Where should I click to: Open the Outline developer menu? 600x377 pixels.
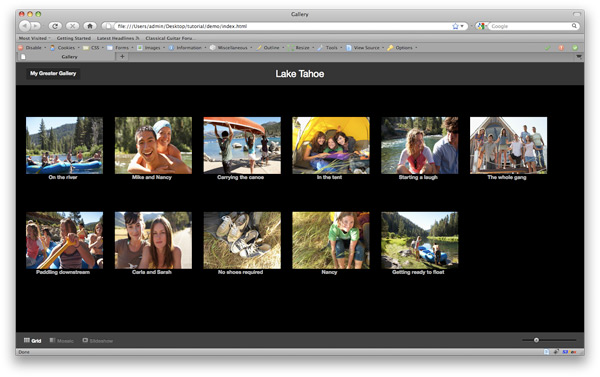[x=270, y=48]
